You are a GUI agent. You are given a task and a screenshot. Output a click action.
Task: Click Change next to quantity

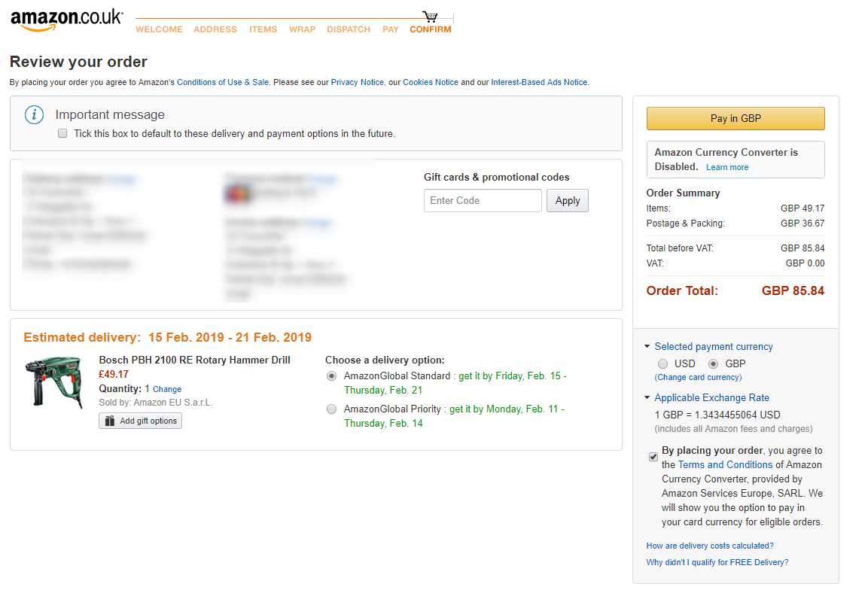pyautogui.click(x=167, y=390)
